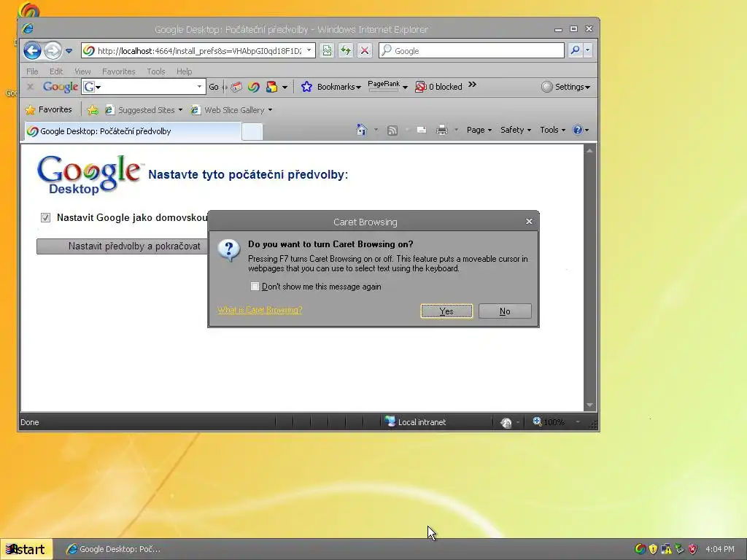Open the Suggested Sites link
Image resolution: width=747 pixels, height=560 pixels.
(x=144, y=110)
